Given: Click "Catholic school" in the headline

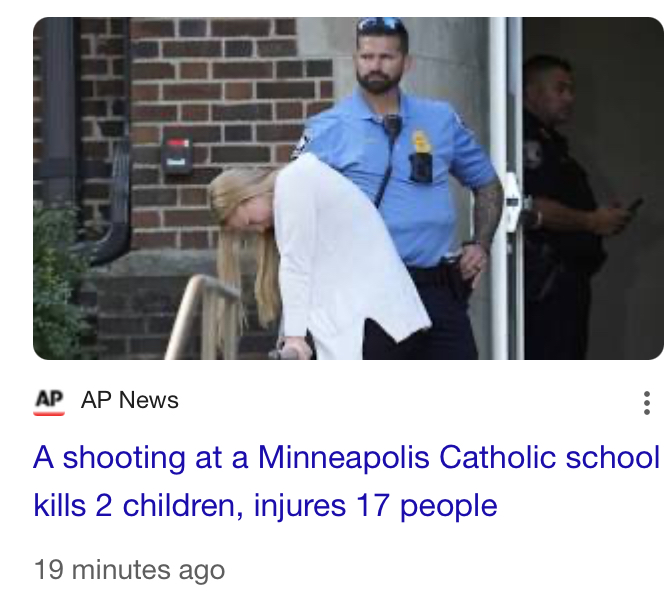Looking at the screenshot, I should [x=549, y=457].
